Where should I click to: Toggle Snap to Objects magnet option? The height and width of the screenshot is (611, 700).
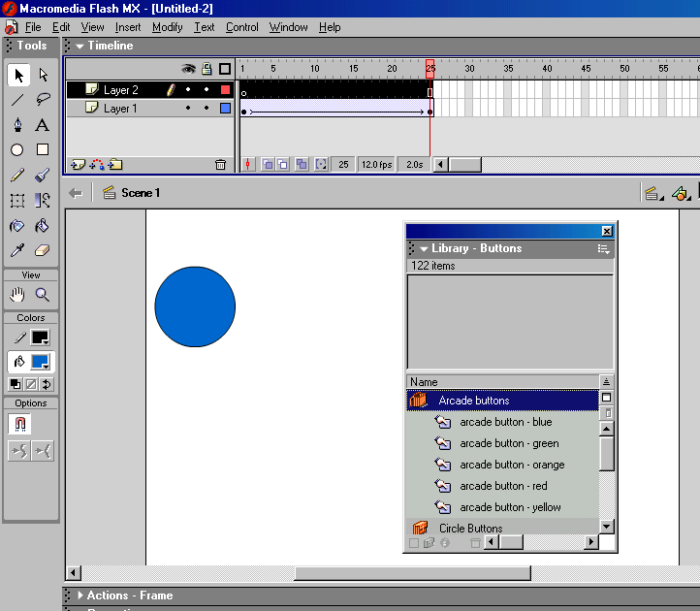point(18,424)
